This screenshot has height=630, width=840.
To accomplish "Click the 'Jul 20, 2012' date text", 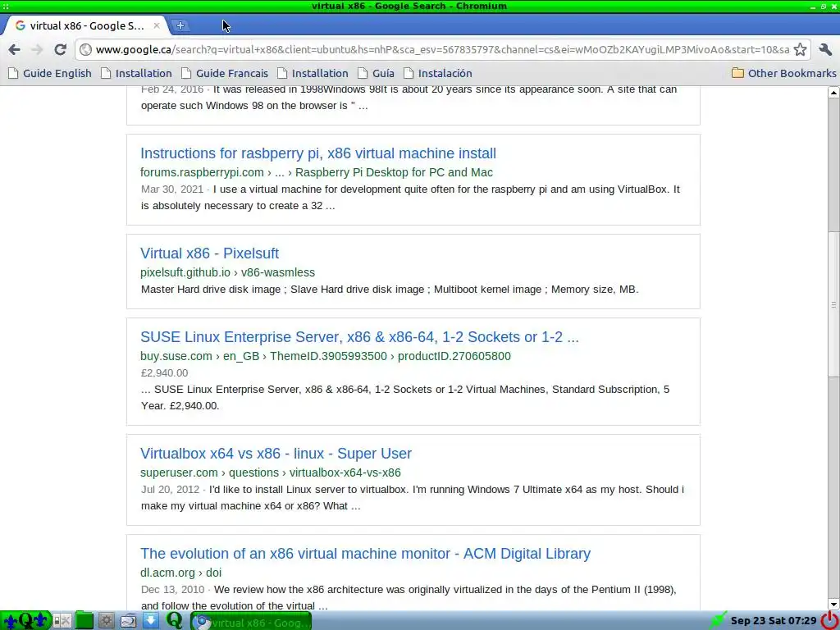I will [x=170, y=490].
